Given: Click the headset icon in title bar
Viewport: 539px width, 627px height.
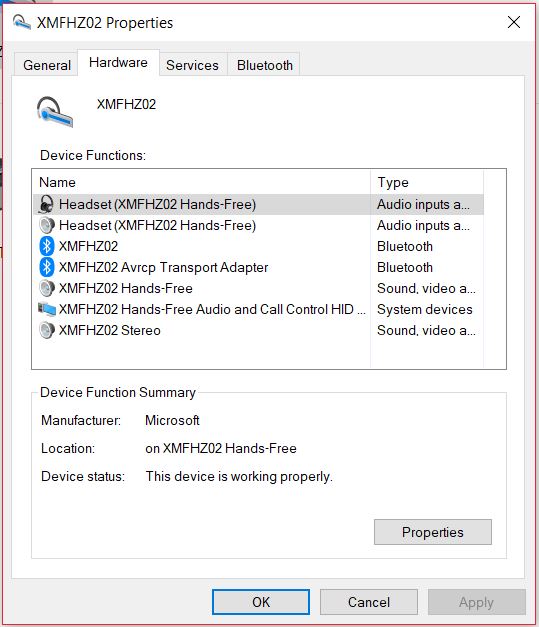Looking at the screenshot, I should click(21, 22).
